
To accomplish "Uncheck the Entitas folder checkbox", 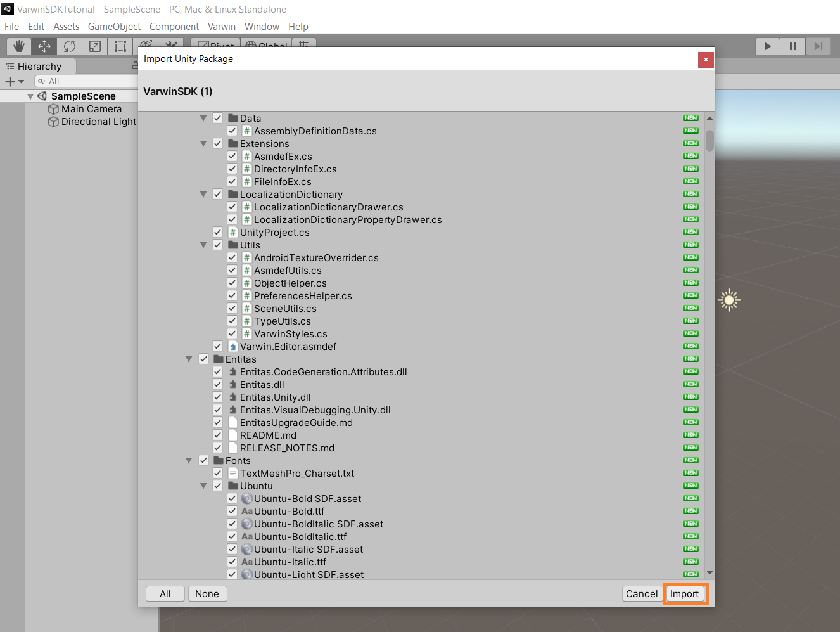I will click(203, 359).
